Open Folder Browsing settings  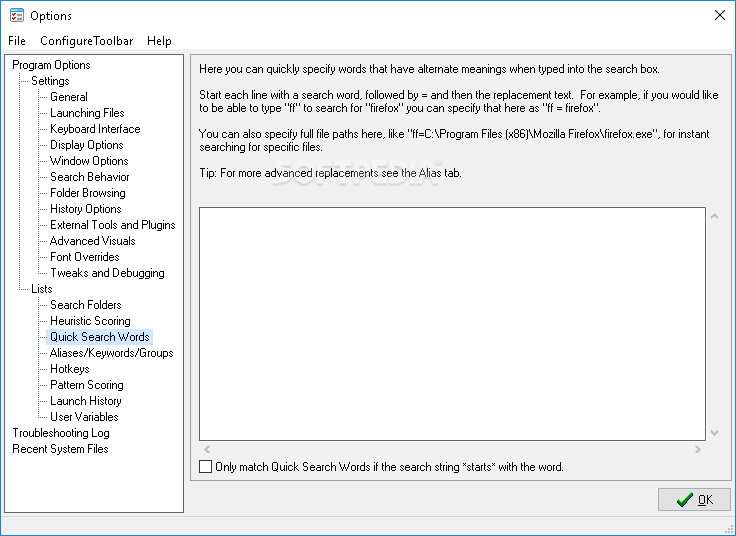point(88,192)
